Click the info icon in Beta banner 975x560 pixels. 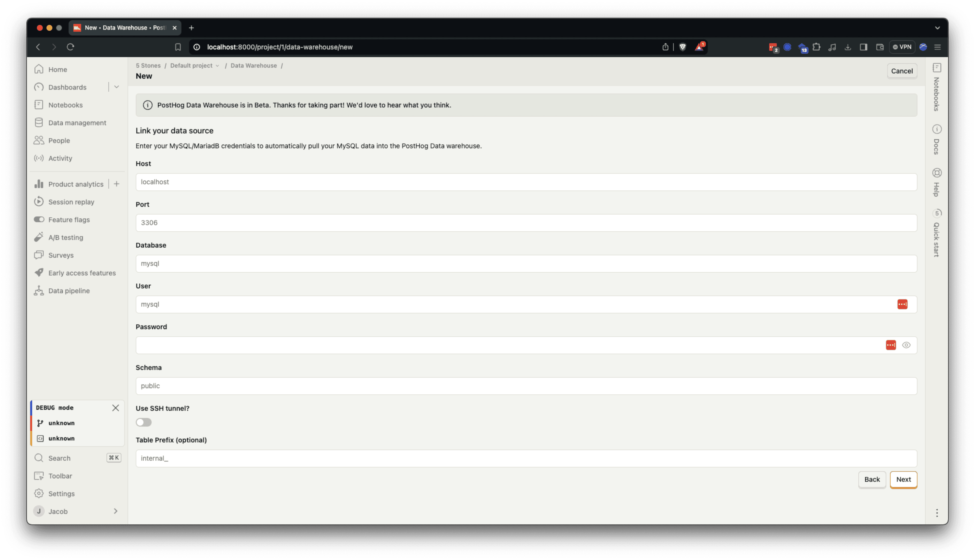(x=148, y=105)
